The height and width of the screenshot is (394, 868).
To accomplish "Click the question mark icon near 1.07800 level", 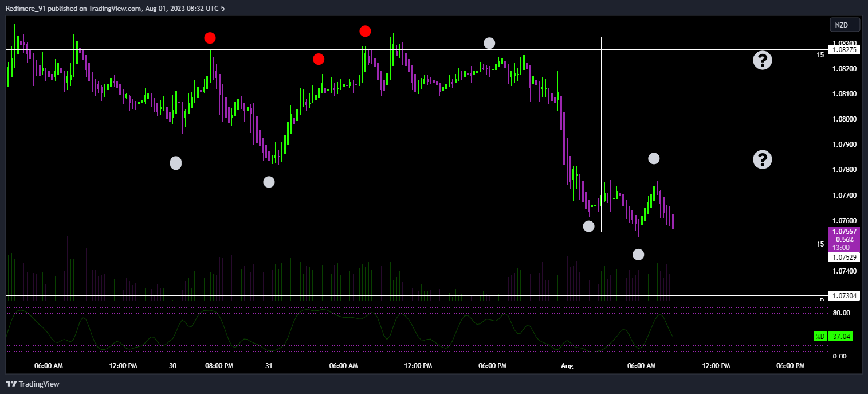I will (762, 159).
